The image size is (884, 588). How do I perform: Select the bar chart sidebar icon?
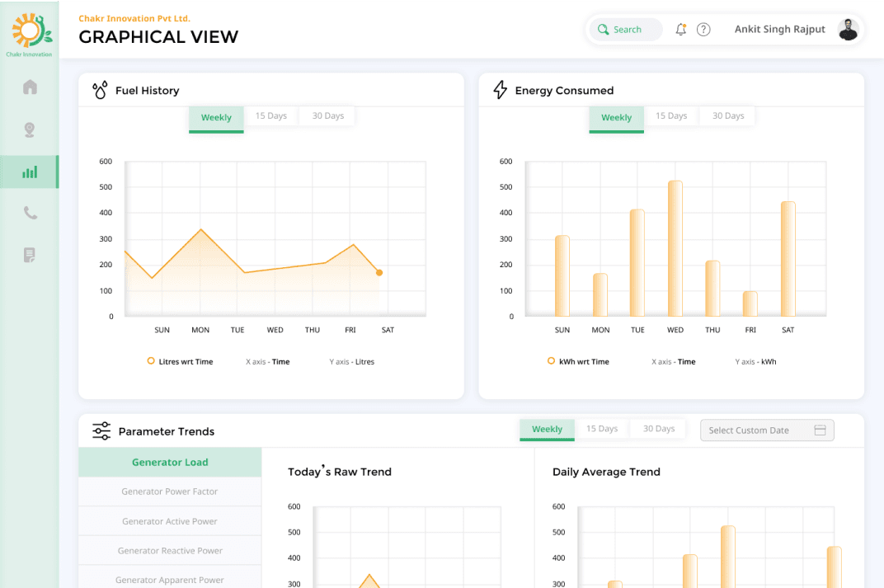coord(30,172)
